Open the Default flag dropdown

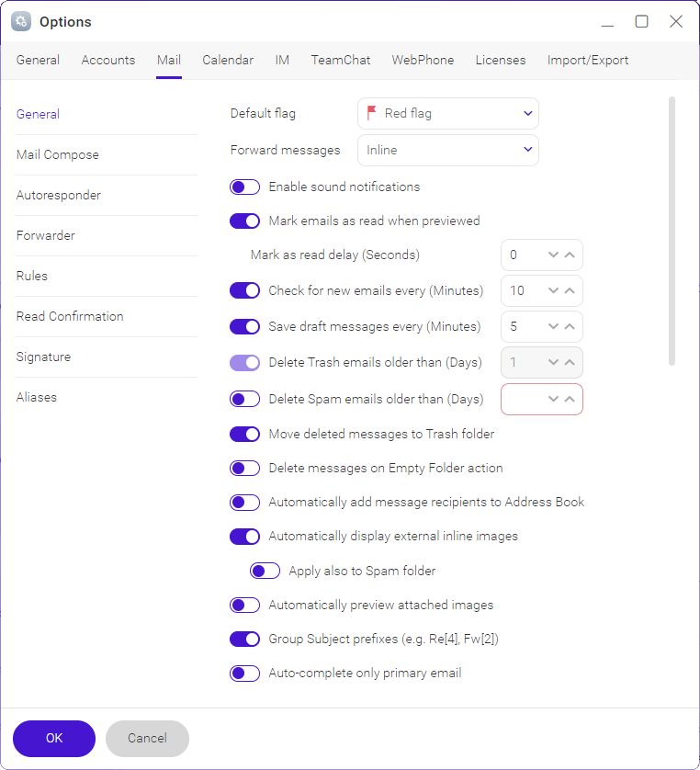pos(527,114)
